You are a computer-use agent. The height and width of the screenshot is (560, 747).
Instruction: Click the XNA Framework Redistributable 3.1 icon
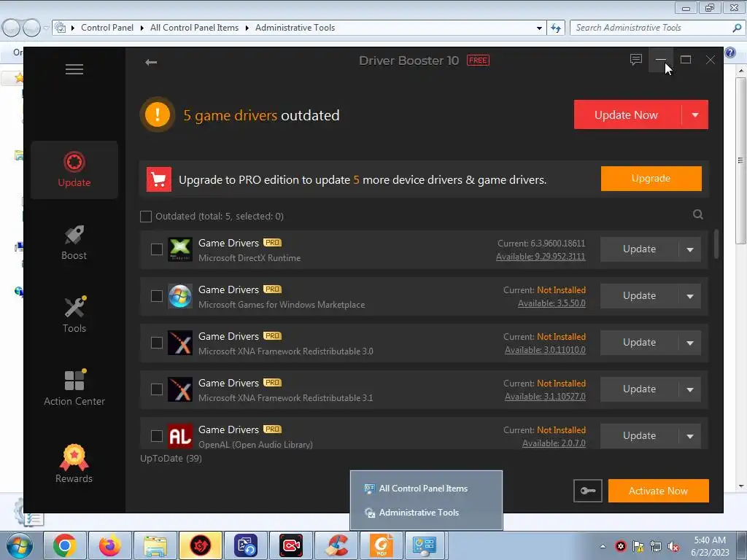tap(180, 389)
